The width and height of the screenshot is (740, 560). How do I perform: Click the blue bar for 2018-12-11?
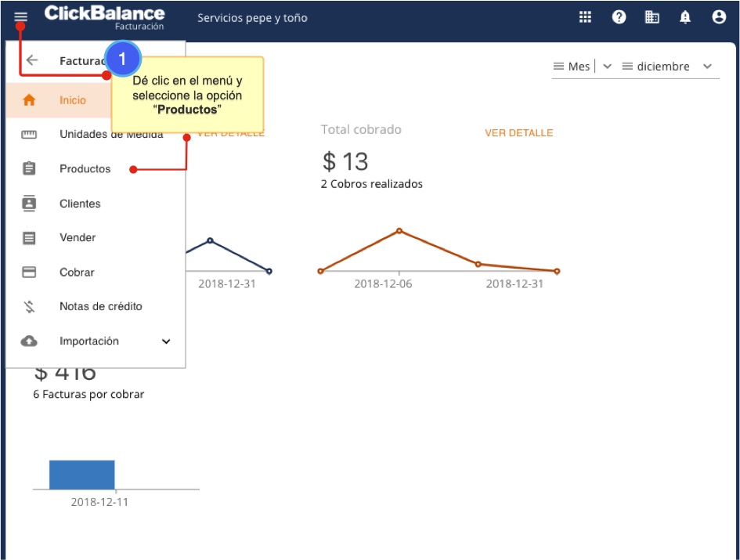click(x=81, y=475)
